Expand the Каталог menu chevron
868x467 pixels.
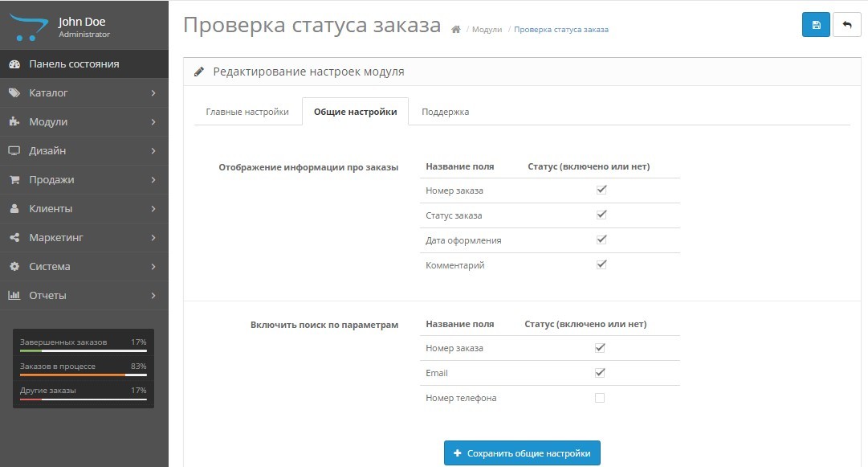(x=153, y=93)
